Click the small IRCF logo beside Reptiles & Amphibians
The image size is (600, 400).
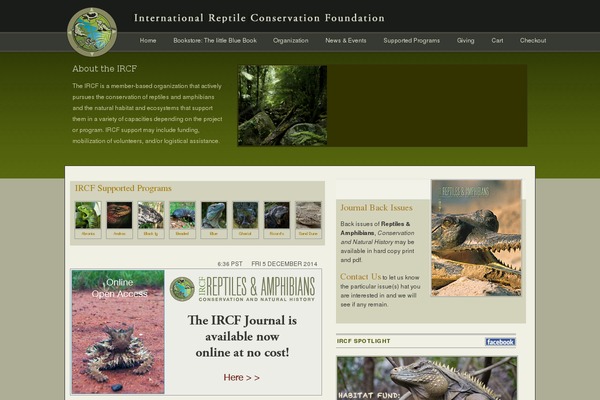pyautogui.click(x=182, y=289)
